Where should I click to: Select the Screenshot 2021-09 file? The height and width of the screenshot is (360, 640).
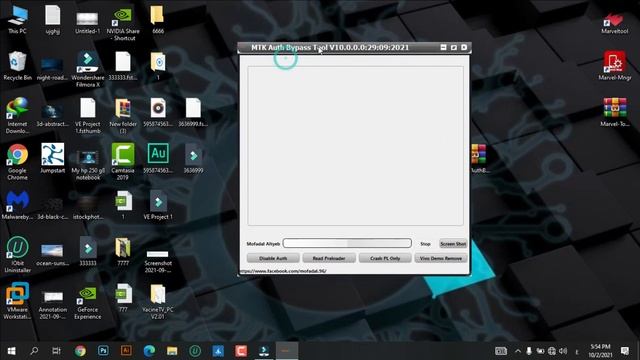click(158, 261)
